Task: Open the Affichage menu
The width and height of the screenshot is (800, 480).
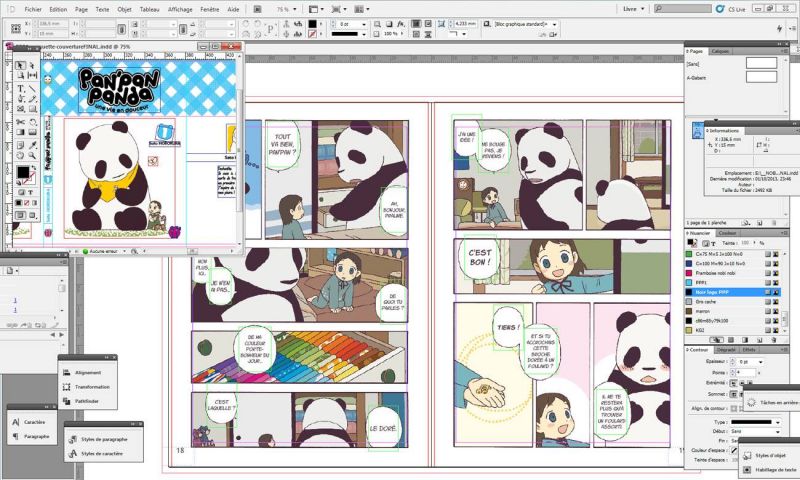Action: (180, 9)
